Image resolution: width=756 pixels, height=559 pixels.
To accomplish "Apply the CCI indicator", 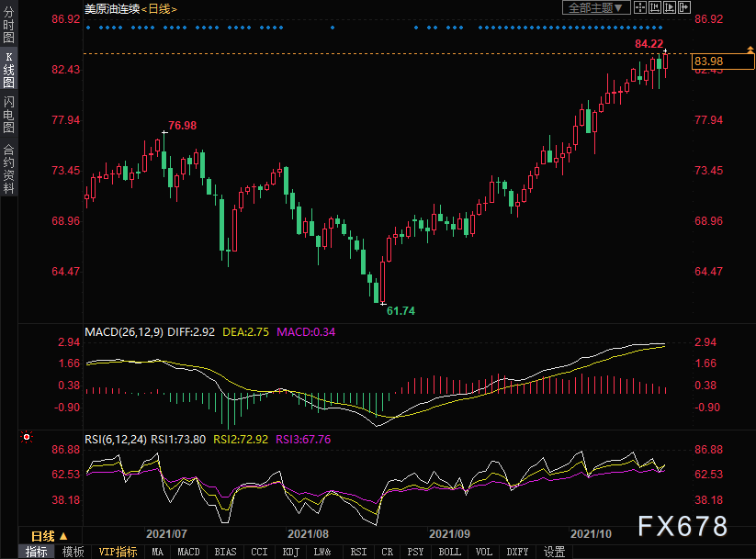I will pyautogui.click(x=259, y=552).
